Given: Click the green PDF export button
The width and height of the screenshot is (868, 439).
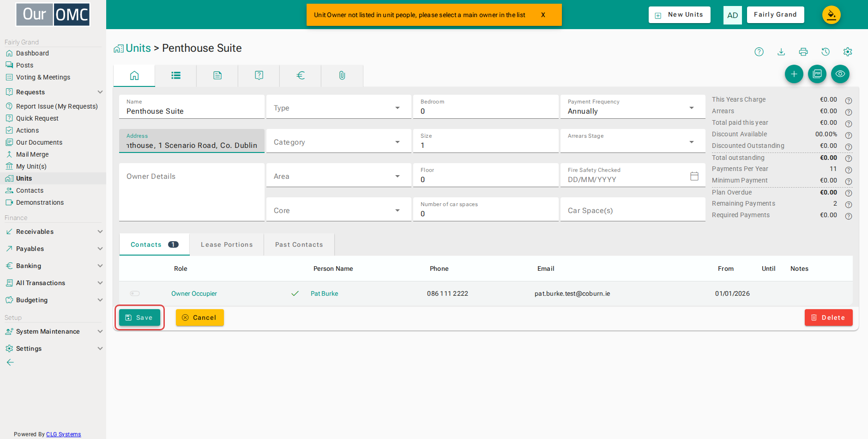Looking at the screenshot, I should point(817,74).
